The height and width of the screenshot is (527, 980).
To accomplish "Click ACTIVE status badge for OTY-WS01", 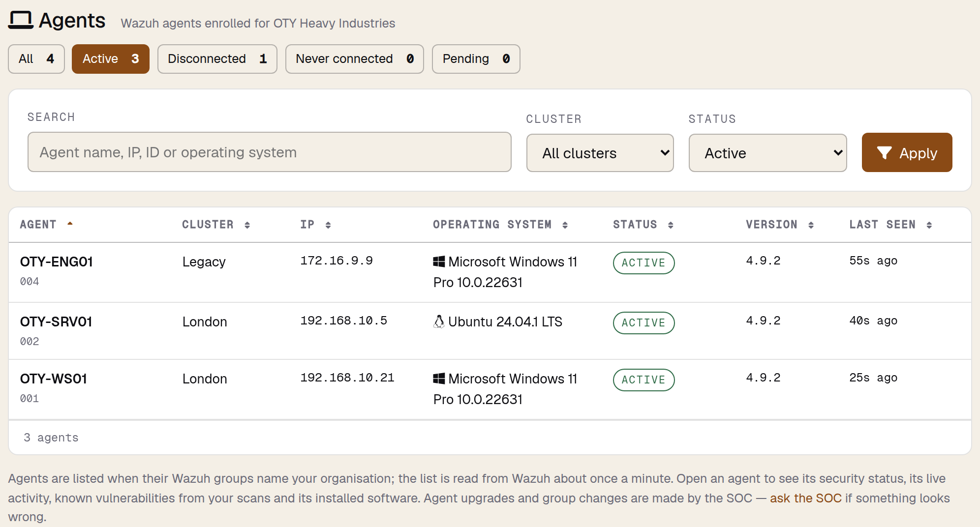I will coord(643,380).
